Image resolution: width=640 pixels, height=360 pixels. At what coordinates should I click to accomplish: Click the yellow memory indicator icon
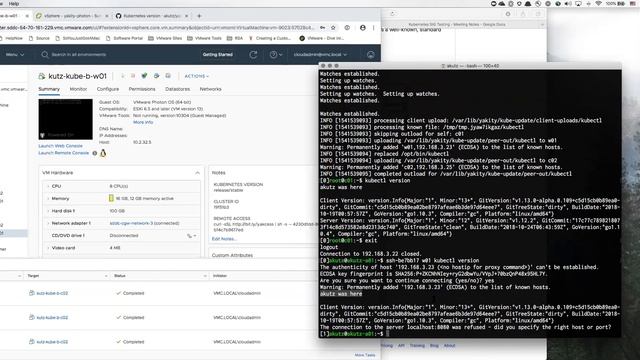click(x=111, y=198)
